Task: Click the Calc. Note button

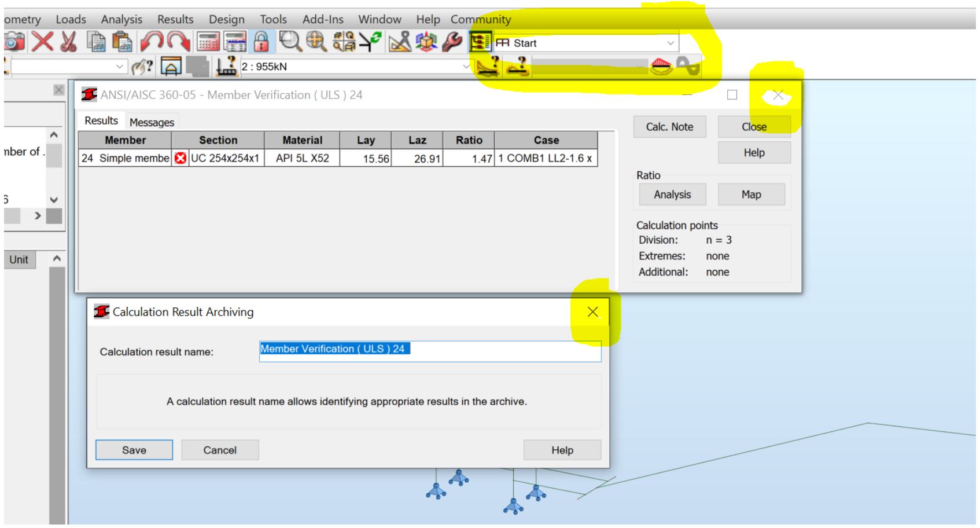Action: [x=670, y=127]
